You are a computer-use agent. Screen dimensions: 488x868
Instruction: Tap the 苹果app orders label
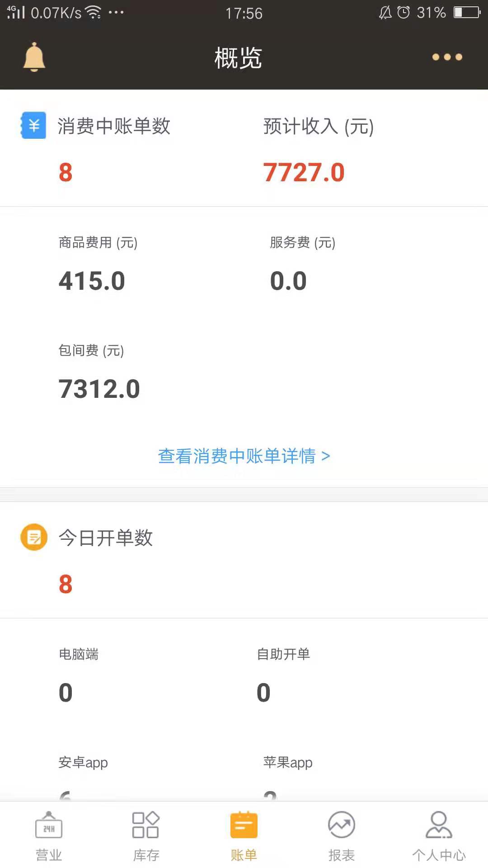tap(288, 763)
